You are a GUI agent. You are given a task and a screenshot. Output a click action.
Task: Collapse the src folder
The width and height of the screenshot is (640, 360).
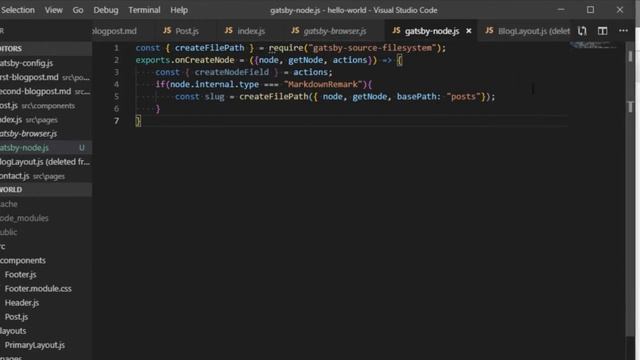coord(46,247)
